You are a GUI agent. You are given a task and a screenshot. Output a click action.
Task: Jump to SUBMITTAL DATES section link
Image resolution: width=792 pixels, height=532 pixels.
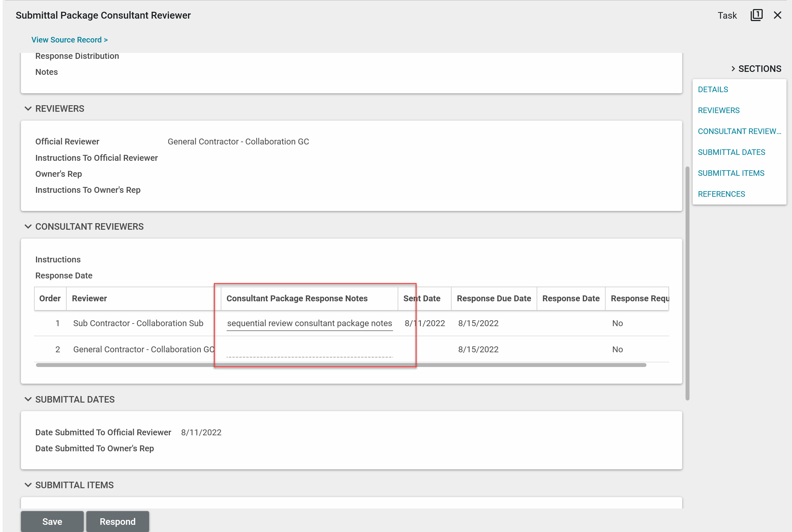click(x=731, y=152)
